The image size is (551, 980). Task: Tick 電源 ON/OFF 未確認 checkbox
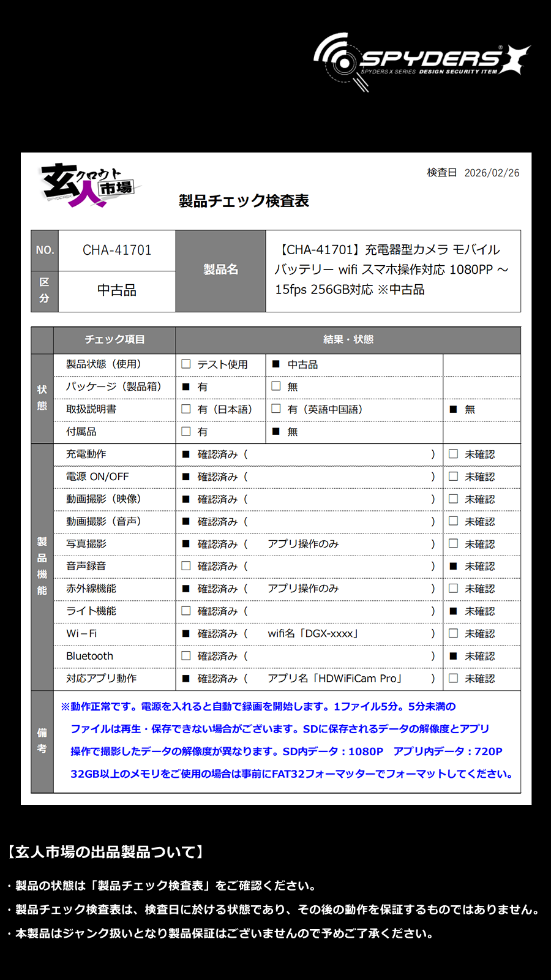454,477
